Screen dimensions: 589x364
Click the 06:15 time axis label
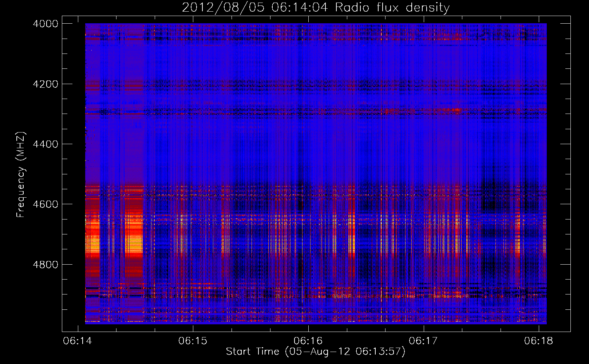click(x=193, y=341)
